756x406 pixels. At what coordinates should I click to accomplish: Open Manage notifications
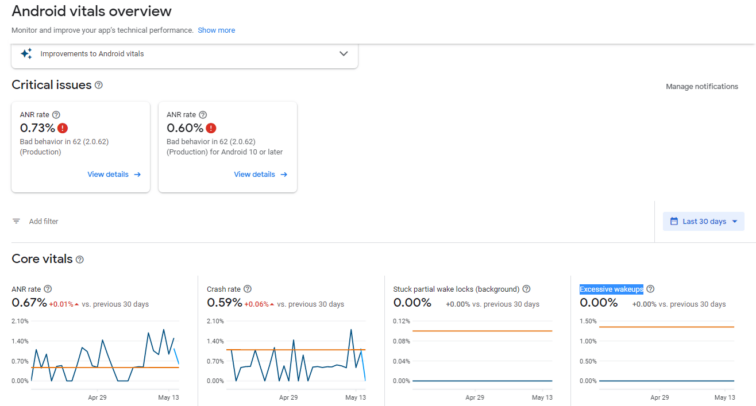click(x=702, y=86)
